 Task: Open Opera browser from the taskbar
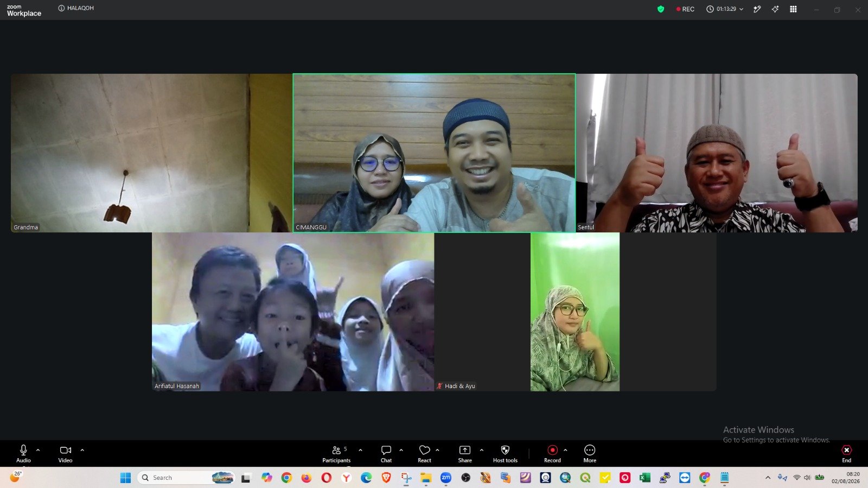coord(326,478)
